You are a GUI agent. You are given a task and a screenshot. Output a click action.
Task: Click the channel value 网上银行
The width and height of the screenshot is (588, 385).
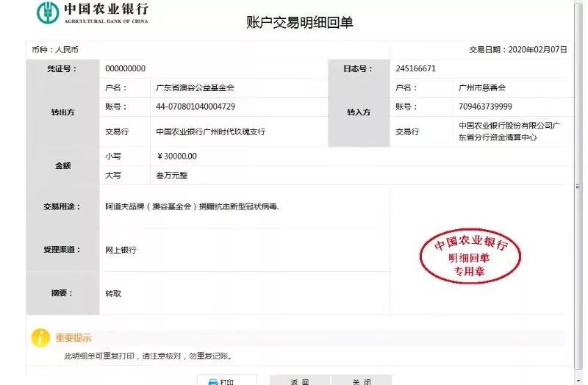click(121, 250)
